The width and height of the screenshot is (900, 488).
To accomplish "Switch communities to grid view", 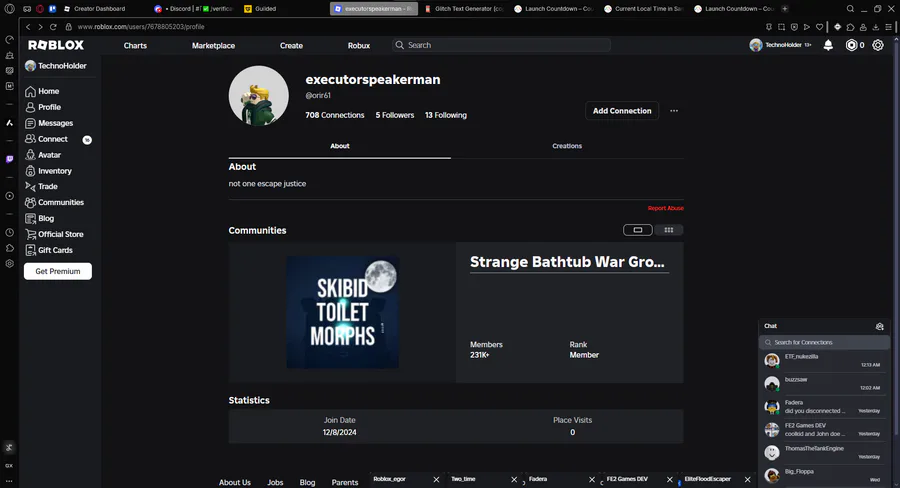I will [x=669, y=230].
